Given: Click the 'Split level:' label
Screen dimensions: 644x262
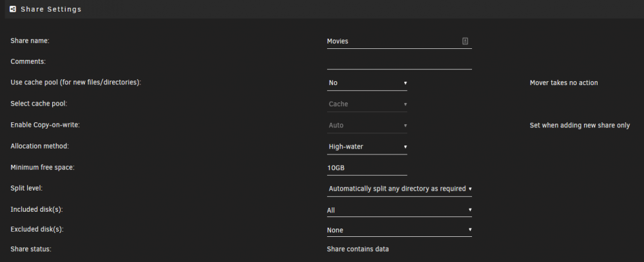Looking at the screenshot, I should (26, 188).
